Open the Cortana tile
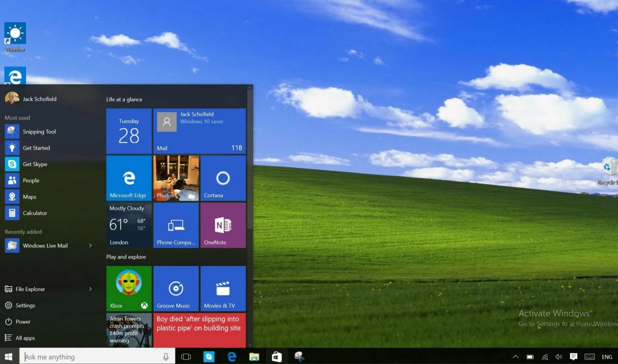 [223, 178]
